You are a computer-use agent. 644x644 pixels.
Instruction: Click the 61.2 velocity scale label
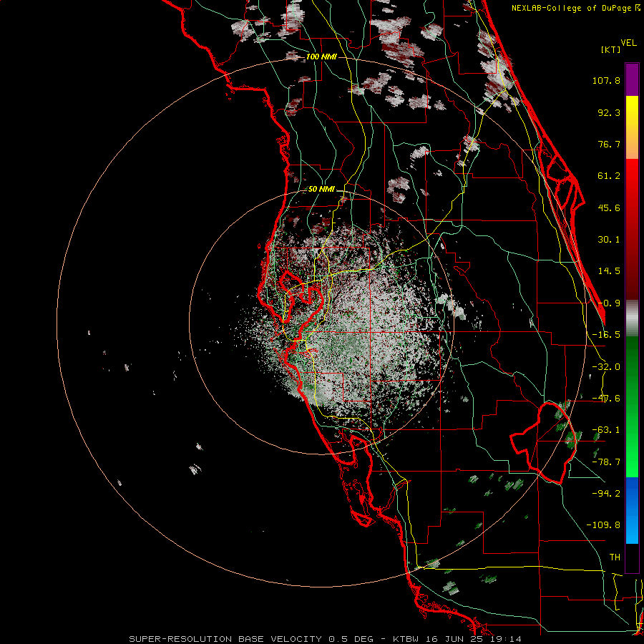(x=609, y=176)
